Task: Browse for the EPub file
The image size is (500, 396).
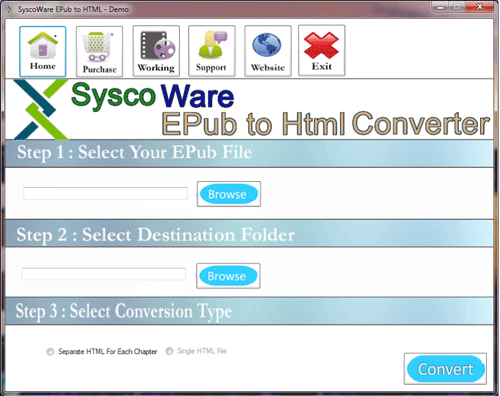Action: coord(229,194)
